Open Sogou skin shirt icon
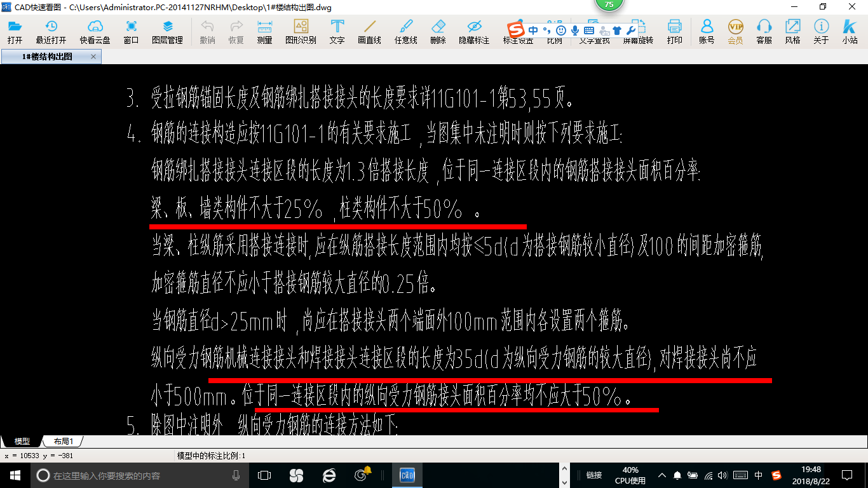 (616, 30)
